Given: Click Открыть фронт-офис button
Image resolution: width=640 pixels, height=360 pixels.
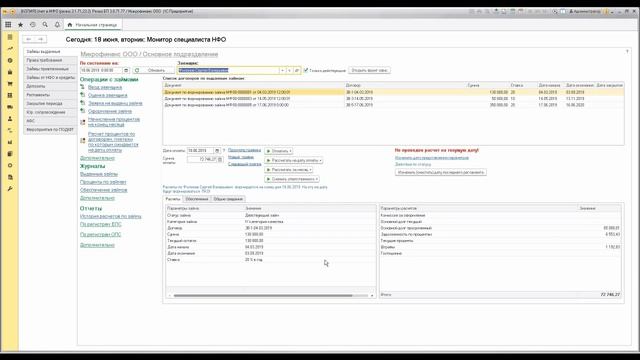Looking at the screenshot, I should [x=369, y=70].
